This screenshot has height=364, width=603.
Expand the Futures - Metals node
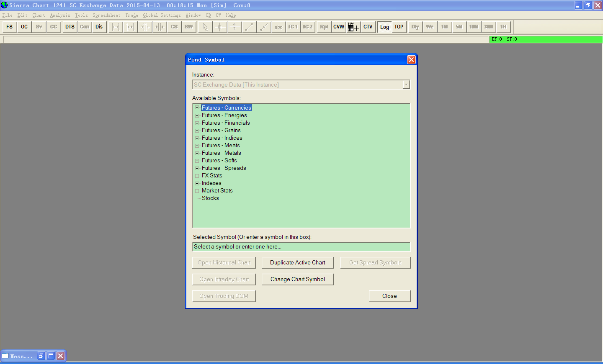[197, 153]
